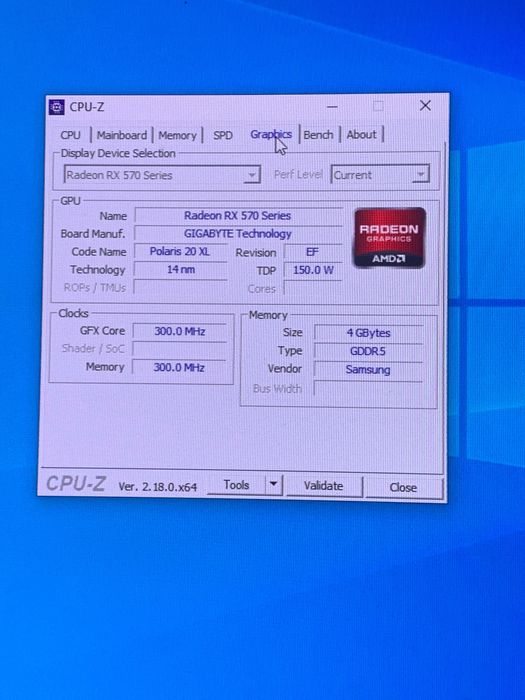The image size is (525, 700).
Task: Minimize the CPU-Z window
Action: point(332,107)
